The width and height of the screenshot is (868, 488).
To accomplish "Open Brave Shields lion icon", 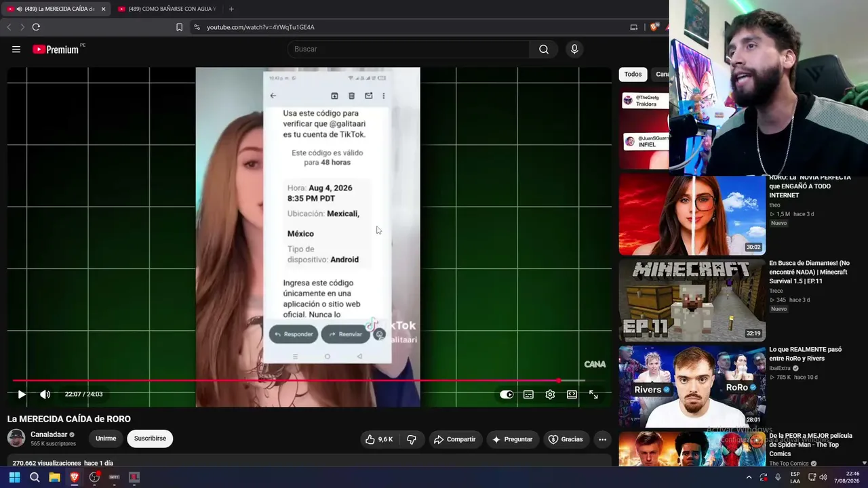I will click(x=654, y=27).
